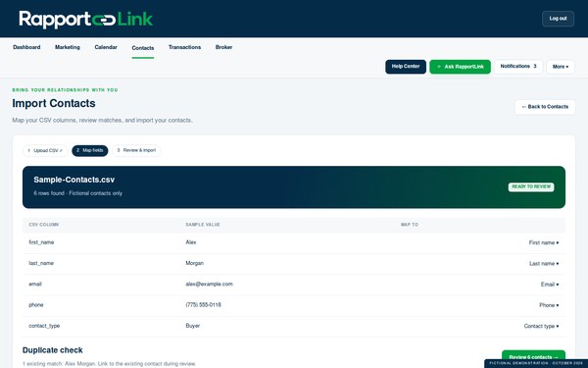The image size is (588, 368).
Task: Select step 3 Review & import
Action: [136, 150]
